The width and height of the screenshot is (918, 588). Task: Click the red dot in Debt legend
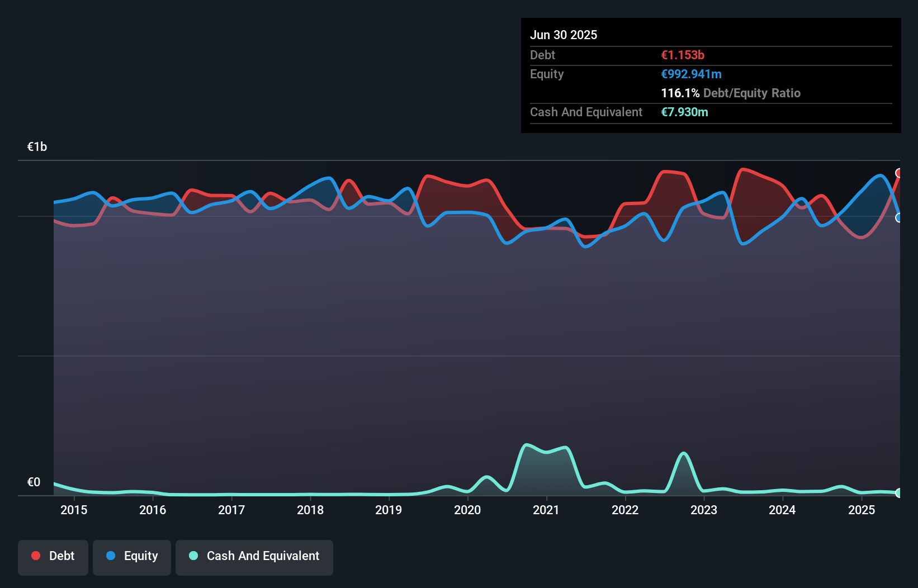click(x=36, y=556)
